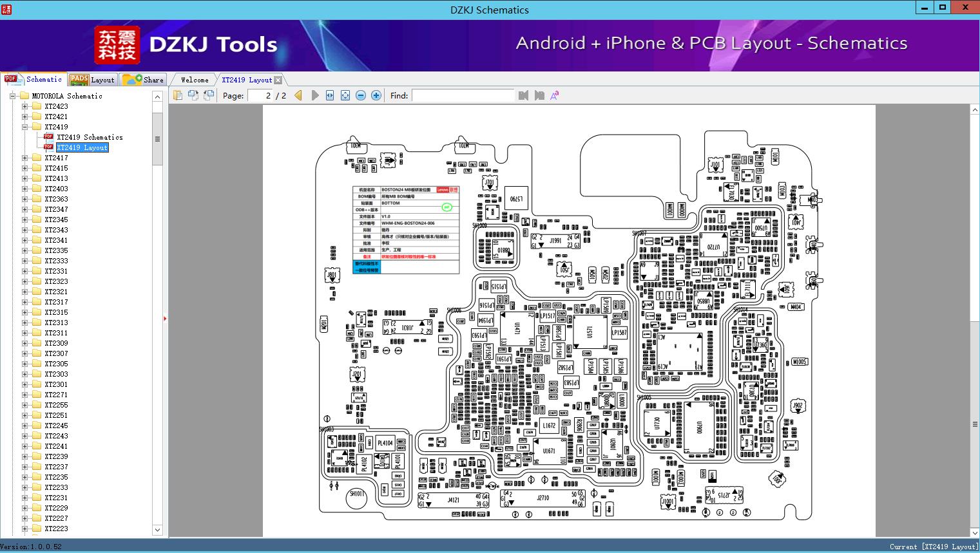Image resolution: width=980 pixels, height=553 pixels.
Task: Open the Welcome tab
Action: coord(195,80)
